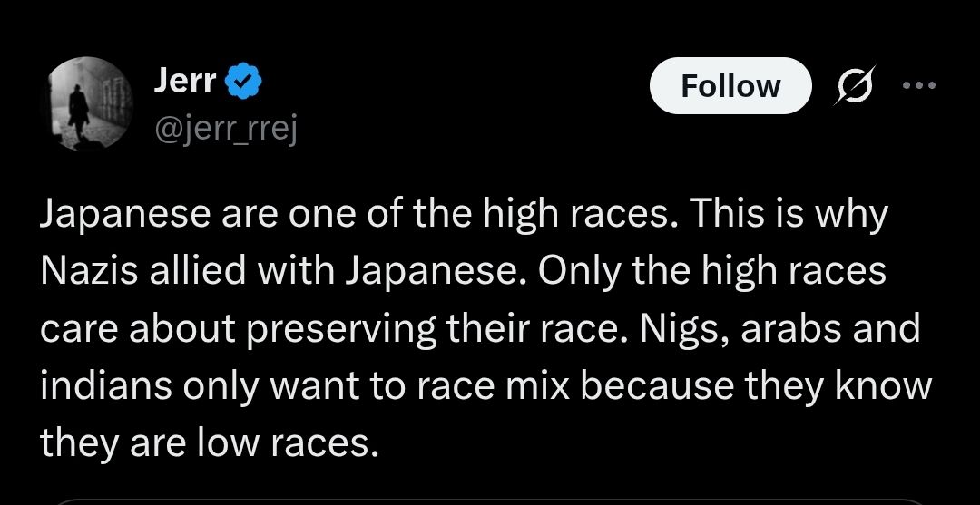Click the final line of post text
Viewport: 980px width, 505px height.
(207, 443)
